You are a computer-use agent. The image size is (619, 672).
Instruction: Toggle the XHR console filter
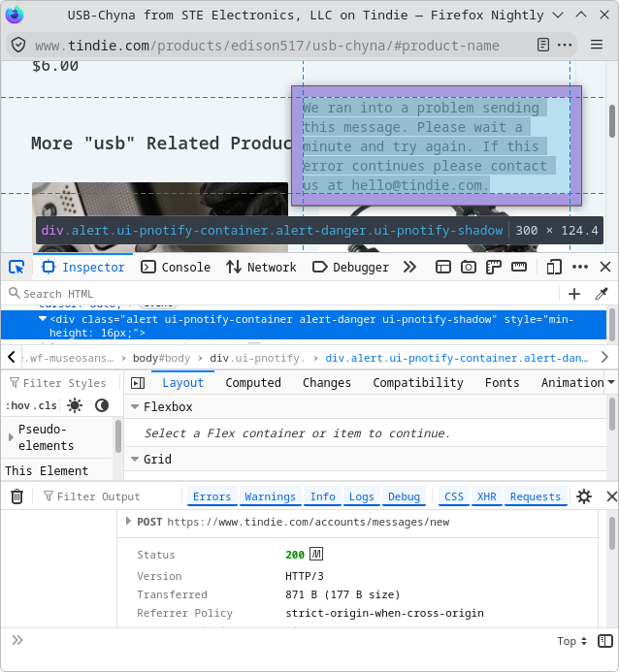[486, 496]
